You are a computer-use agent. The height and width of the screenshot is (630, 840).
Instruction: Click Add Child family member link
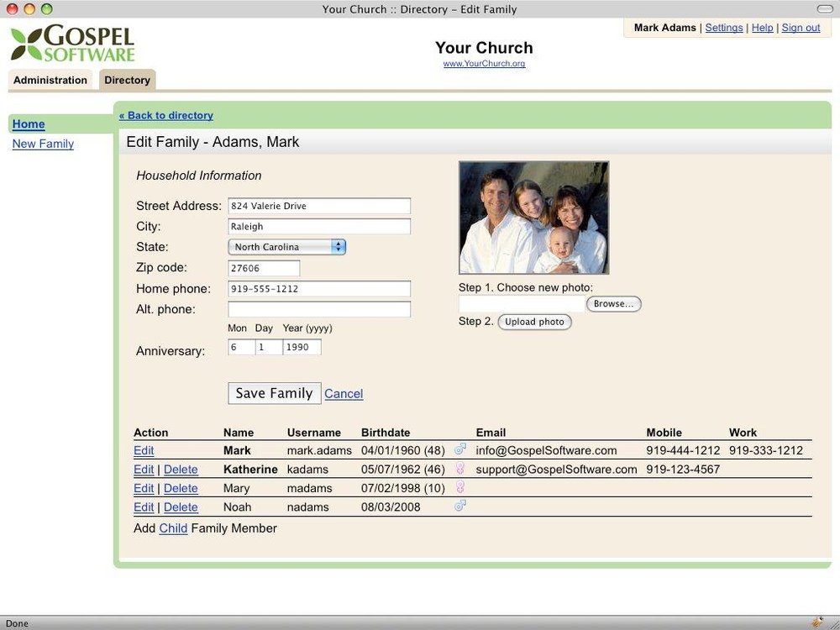(x=174, y=528)
